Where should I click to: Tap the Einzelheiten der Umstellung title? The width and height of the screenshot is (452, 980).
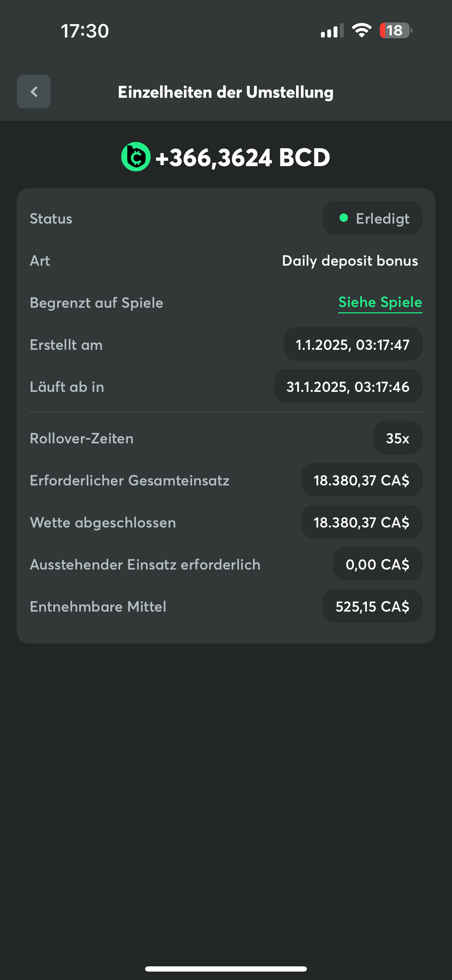226,92
